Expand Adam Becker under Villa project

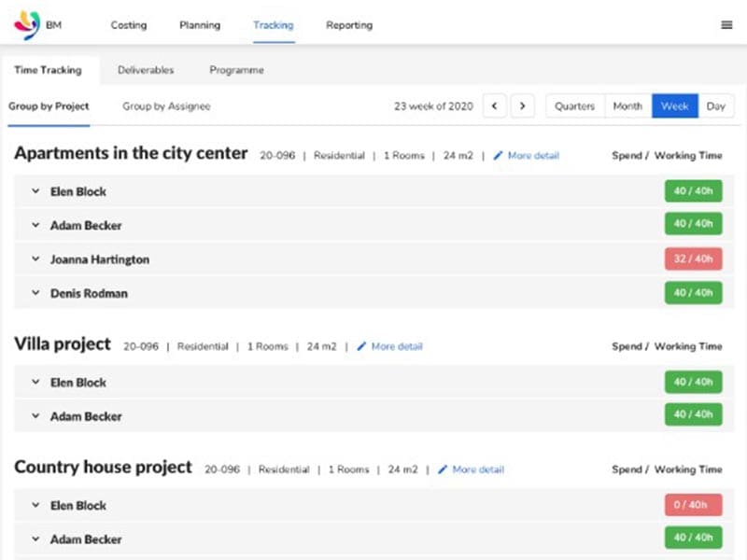(x=35, y=416)
